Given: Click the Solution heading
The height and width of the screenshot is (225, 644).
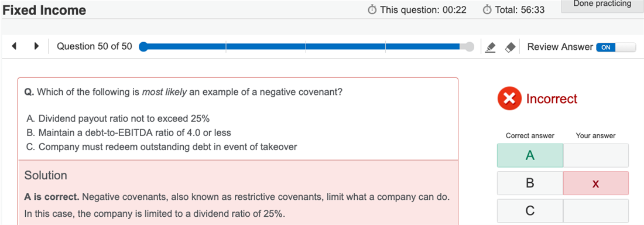Looking at the screenshot, I should pyautogui.click(x=46, y=175).
